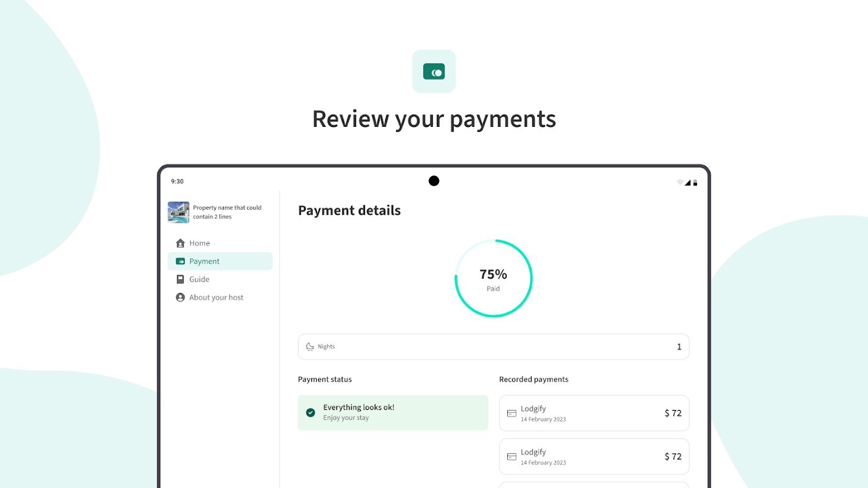Click the battery icon in status bar
This screenshot has width=868, height=488.
click(x=695, y=182)
